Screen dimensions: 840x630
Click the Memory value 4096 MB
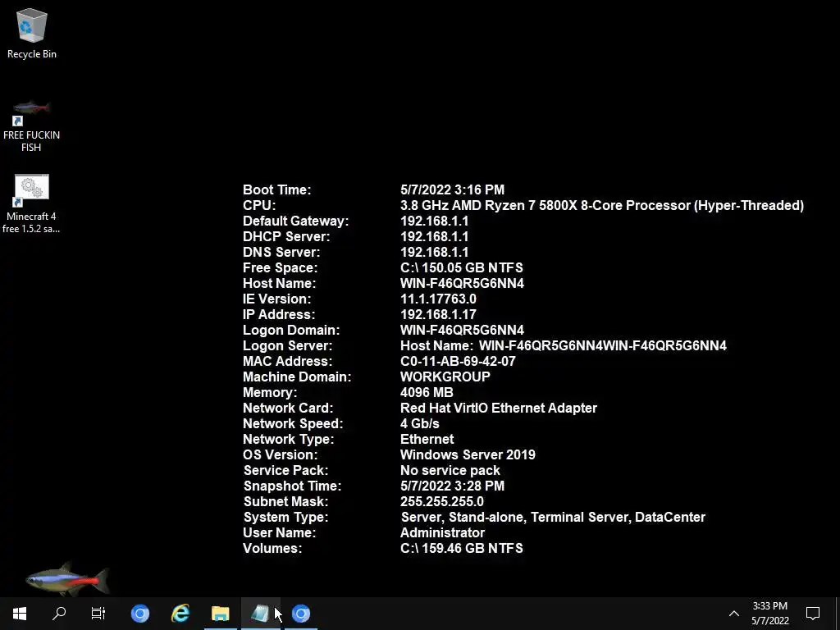(427, 392)
